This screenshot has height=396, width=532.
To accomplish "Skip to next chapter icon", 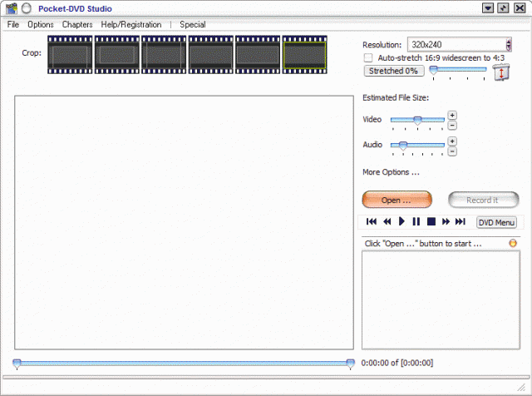I will [x=461, y=222].
